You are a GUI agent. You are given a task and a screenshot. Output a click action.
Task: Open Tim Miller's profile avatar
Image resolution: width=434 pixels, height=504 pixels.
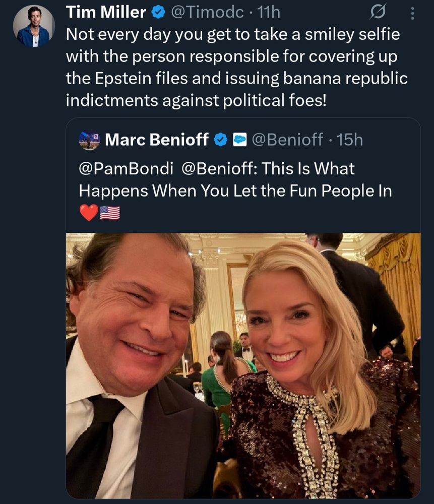pos(34,27)
